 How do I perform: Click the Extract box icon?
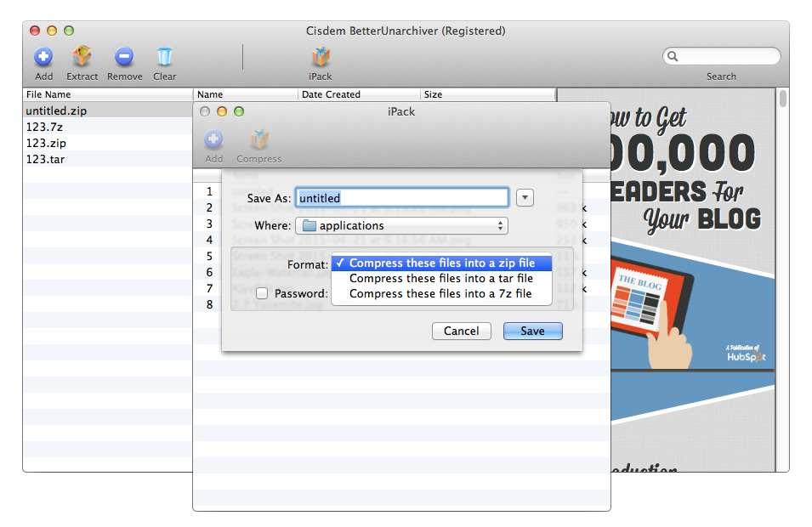pos(82,56)
